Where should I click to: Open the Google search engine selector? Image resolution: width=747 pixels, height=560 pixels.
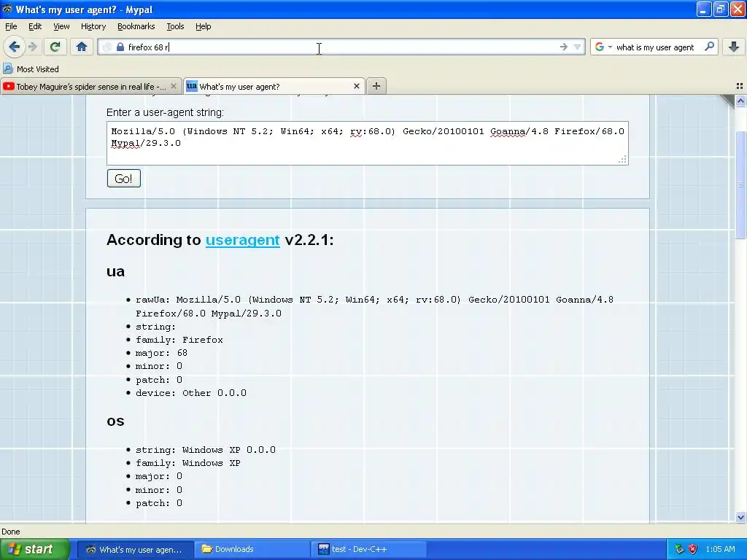click(x=603, y=47)
